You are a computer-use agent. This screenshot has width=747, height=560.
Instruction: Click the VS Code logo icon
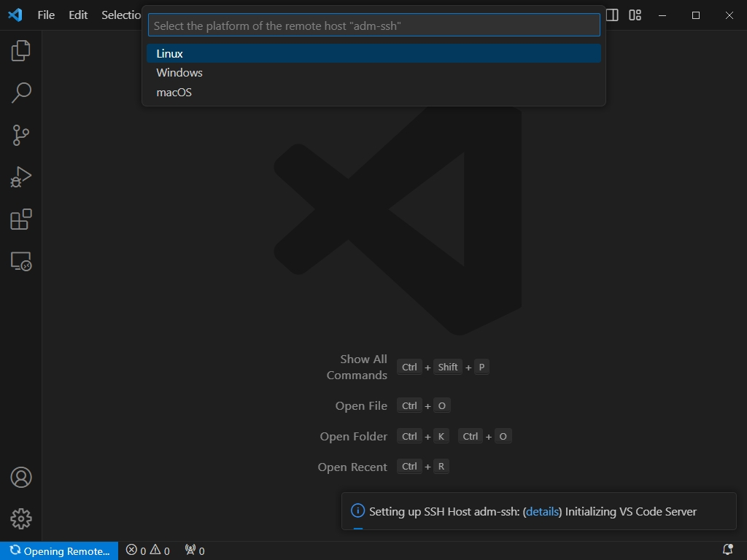[15, 15]
